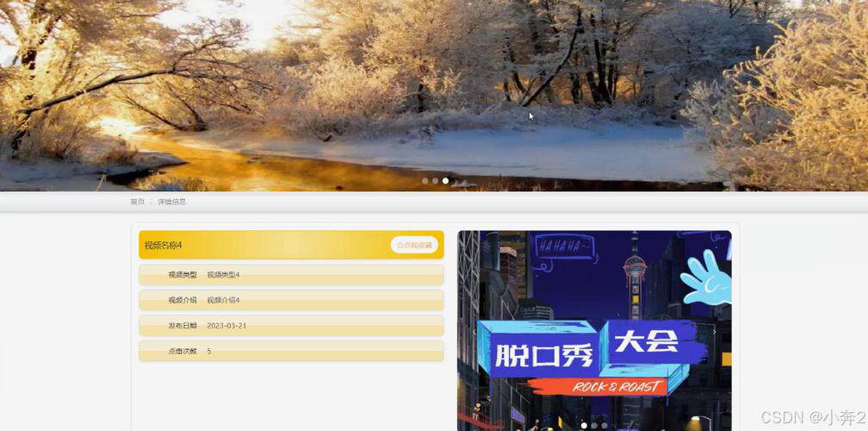Click the 脱口秀大会 poster image
This screenshot has height=431, width=868.
[x=594, y=331]
